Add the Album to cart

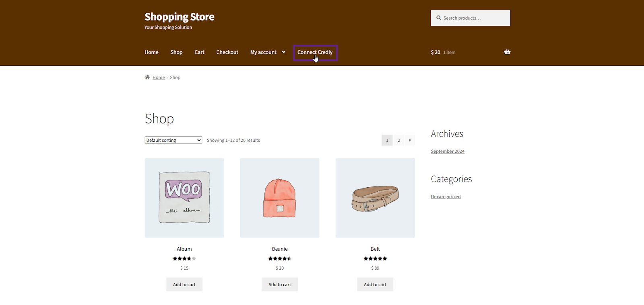184,285
